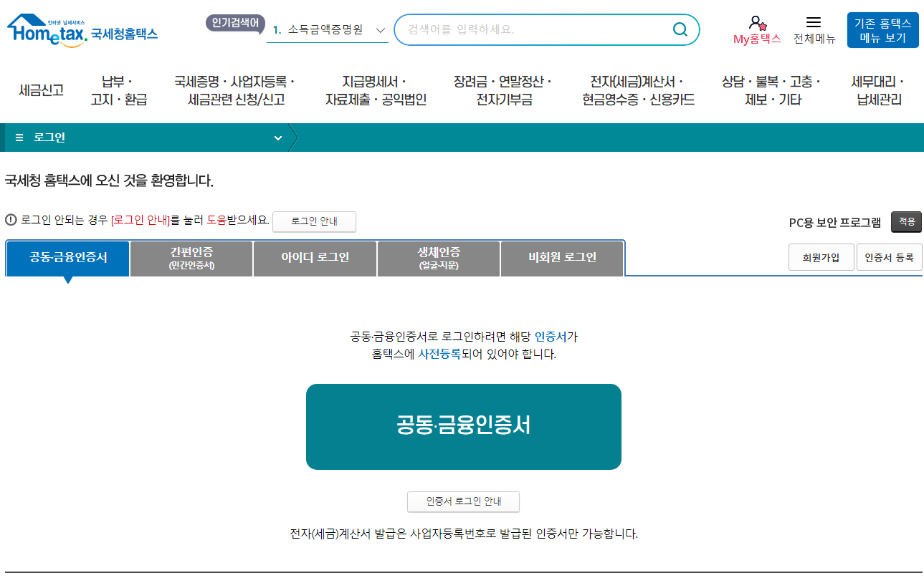
Task: Click the 국세청홈택스 text in logo
Action: coord(125,34)
